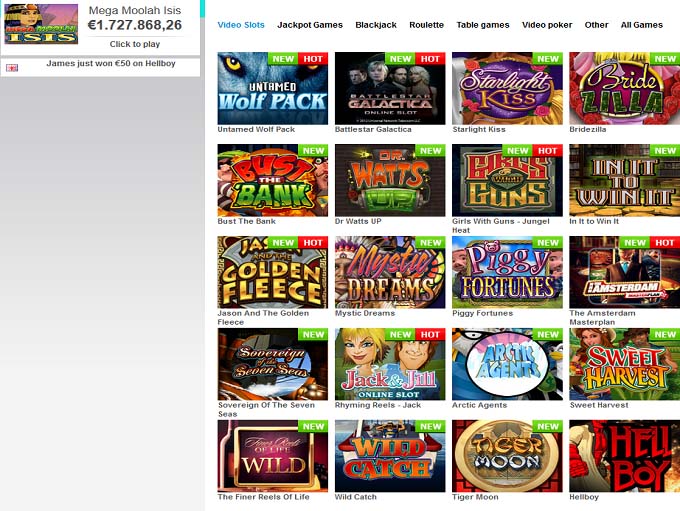The height and width of the screenshot is (511, 680).
Task: Open the Blackjack category tab
Action: 376,25
